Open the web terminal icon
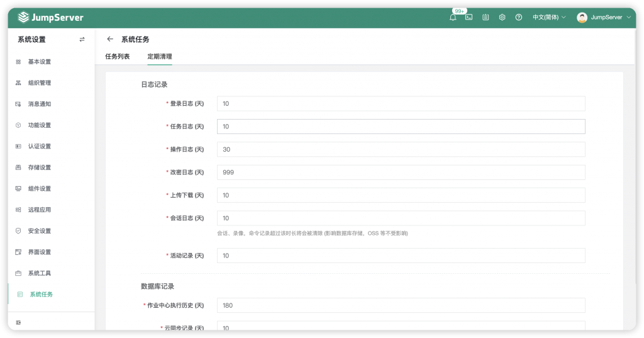The height and width of the screenshot is (338, 644). point(469,17)
